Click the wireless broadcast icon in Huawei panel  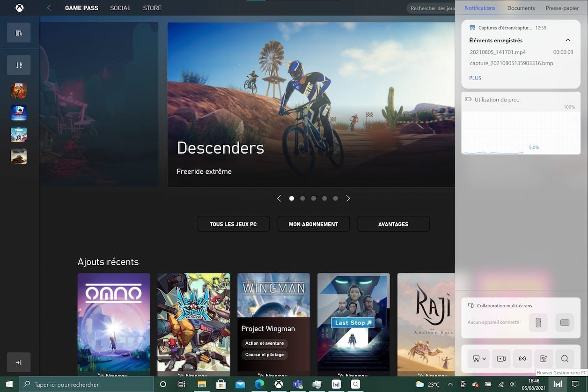(522, 359)
